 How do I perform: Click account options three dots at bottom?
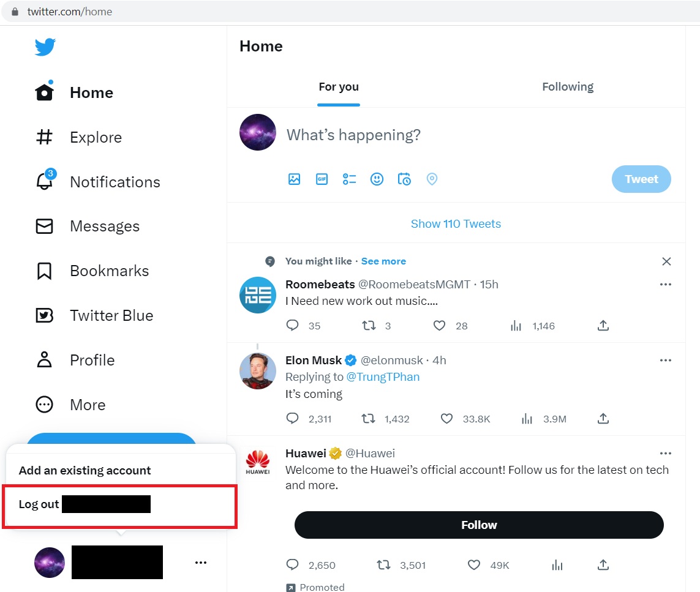coord(201,563)
